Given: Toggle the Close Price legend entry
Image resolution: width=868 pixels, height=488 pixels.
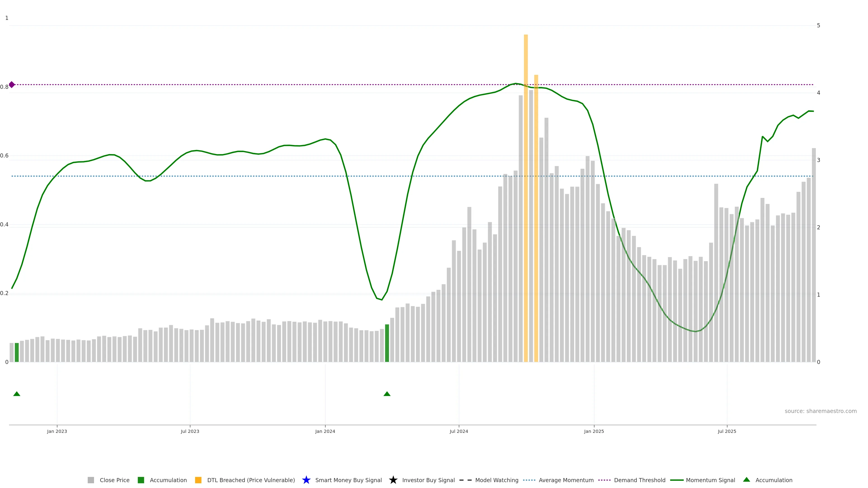Looking at the screenshot, I should (x=114, y=480).
